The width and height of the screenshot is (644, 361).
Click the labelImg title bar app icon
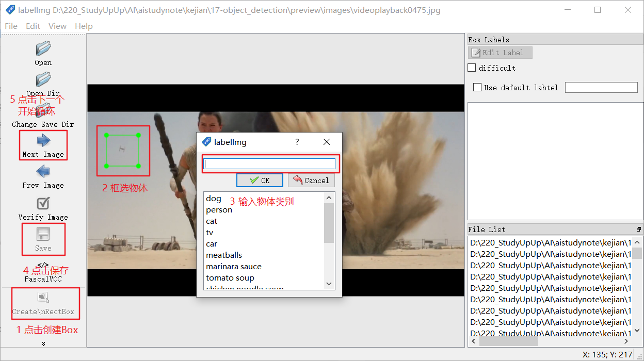click(9, 9)
